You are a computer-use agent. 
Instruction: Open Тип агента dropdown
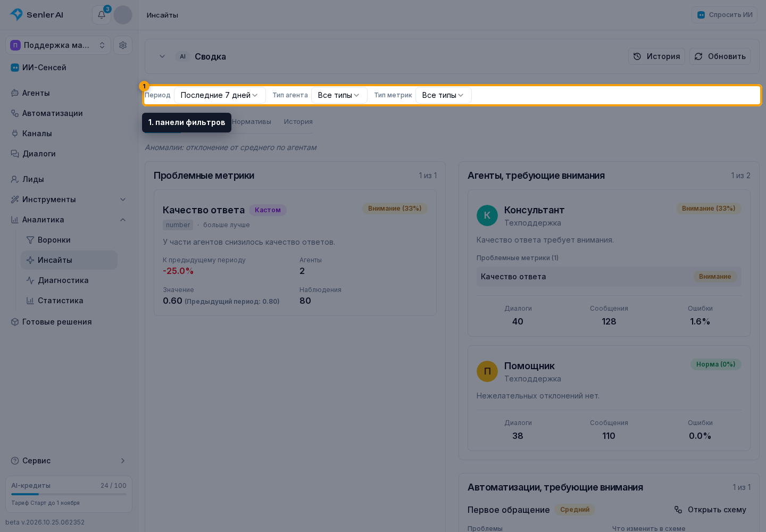click(339, 95)
